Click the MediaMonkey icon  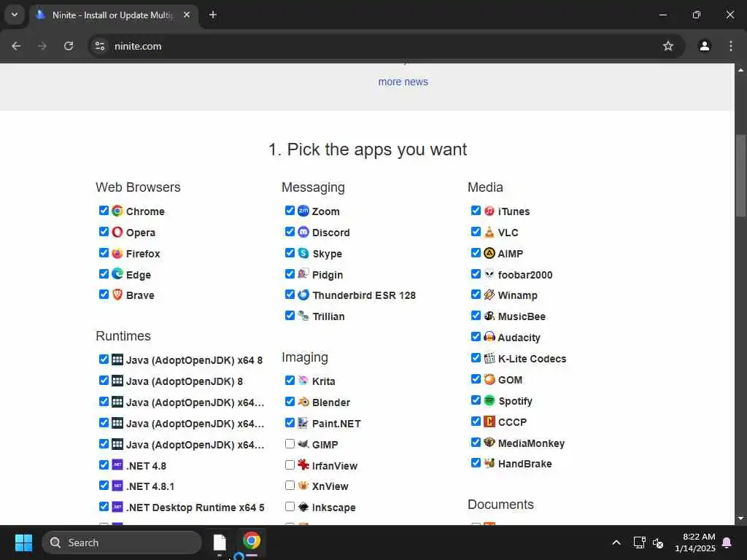click(489, 443)
